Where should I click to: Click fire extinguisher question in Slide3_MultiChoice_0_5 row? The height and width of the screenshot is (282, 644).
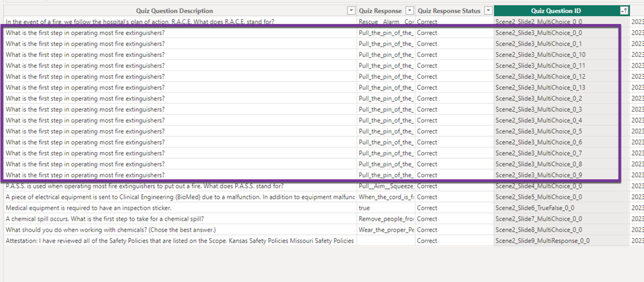coord(180,132)
